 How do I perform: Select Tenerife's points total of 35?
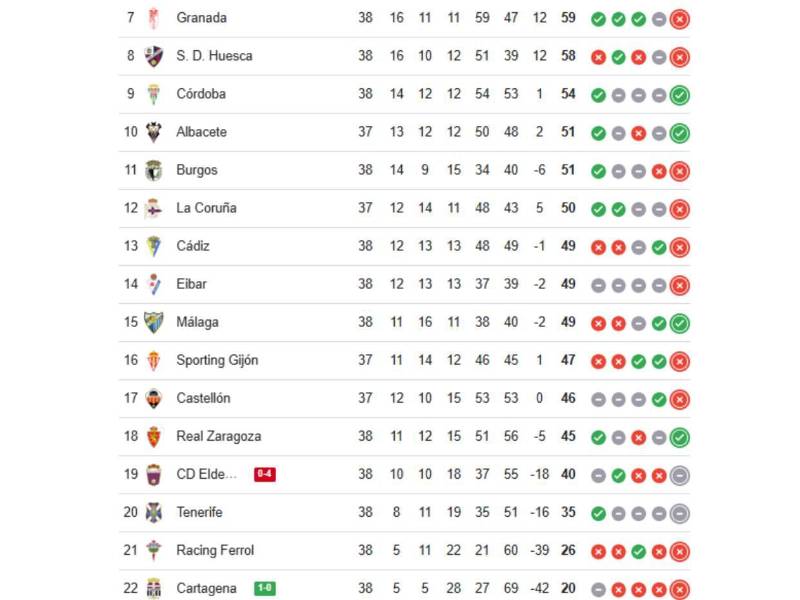(x=567, y=512)
